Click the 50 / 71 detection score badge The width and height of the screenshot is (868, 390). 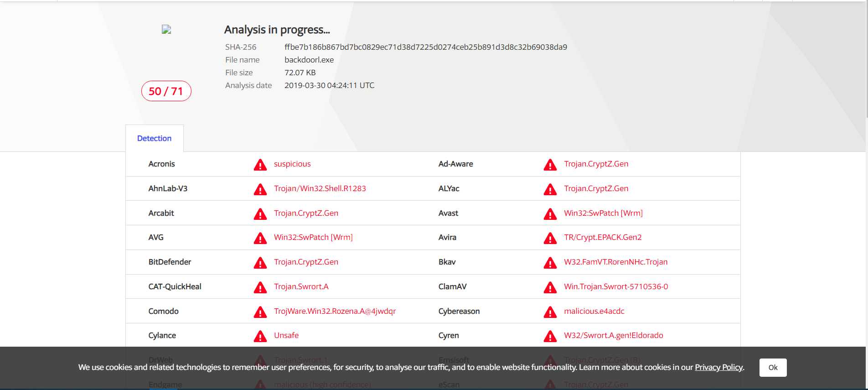(x=166, y=91)
